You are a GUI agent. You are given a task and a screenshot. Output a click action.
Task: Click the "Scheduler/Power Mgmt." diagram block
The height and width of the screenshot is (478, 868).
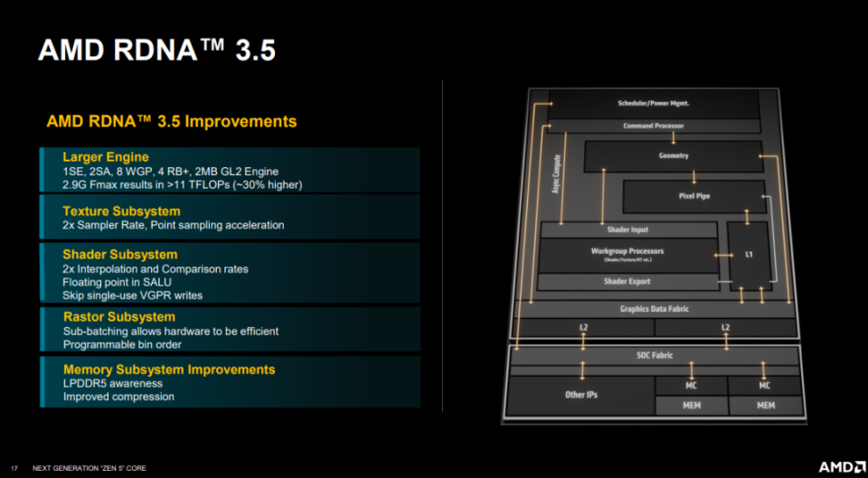click(x=653, y=103)
